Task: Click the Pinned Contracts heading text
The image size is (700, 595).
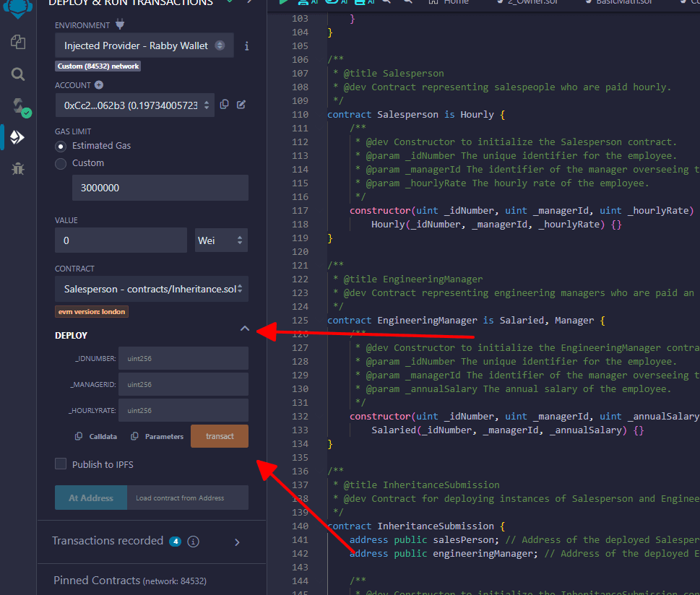Action: [97, 581]
